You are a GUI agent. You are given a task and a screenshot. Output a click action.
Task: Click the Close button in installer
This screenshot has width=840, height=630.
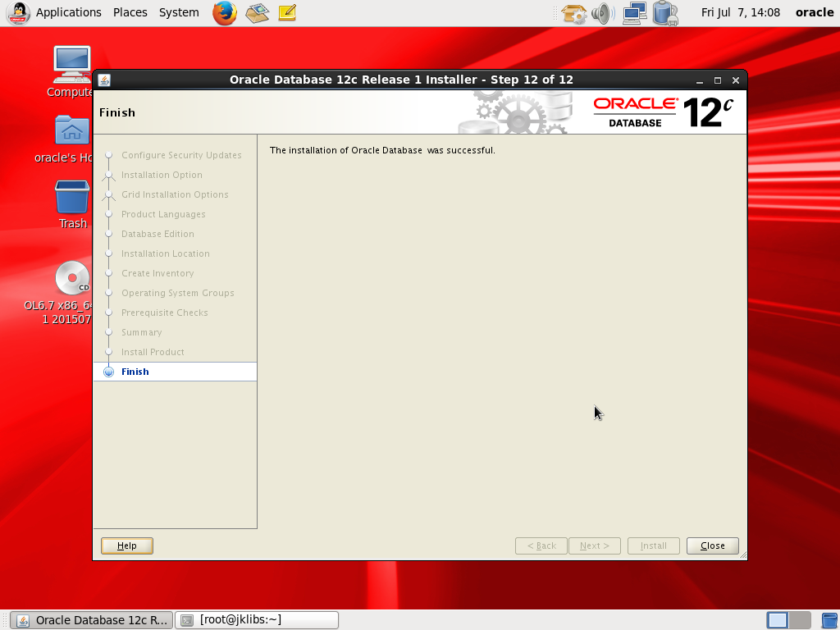pyautogui.click(x=713, y=546)
